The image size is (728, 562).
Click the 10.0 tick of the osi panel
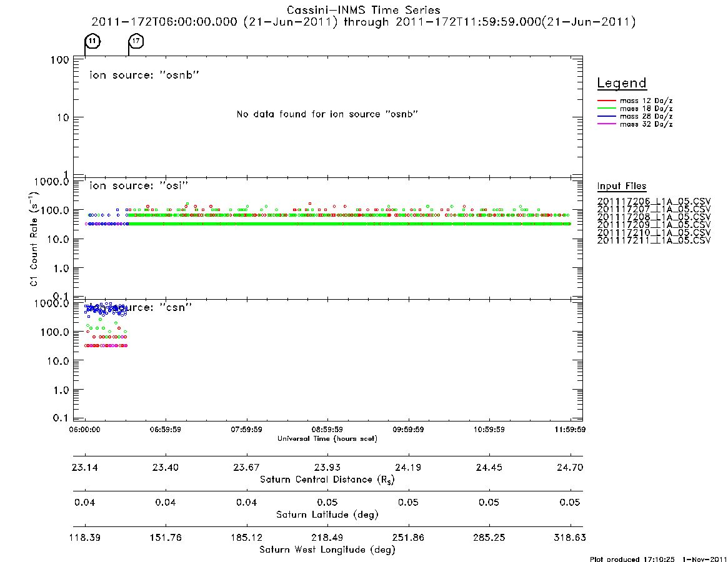pyautogui.click(x=58, y=239)
